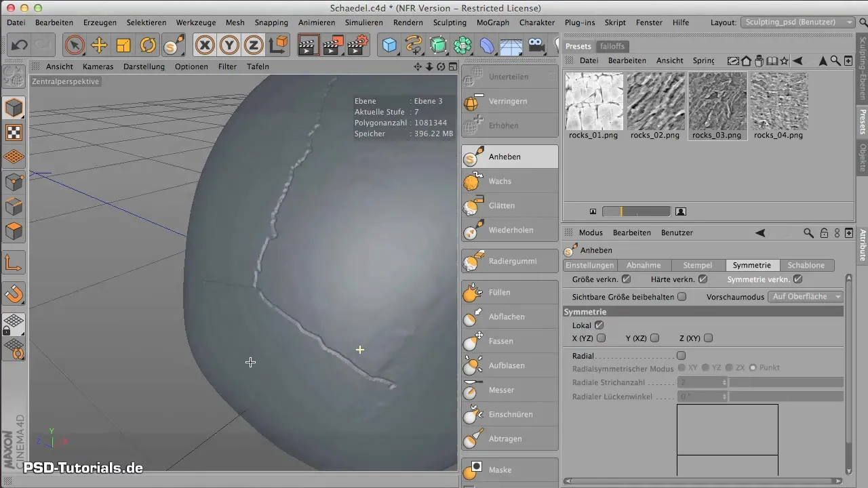Open Vorschaumodus dropdown
868x488 pixels.
806,297
